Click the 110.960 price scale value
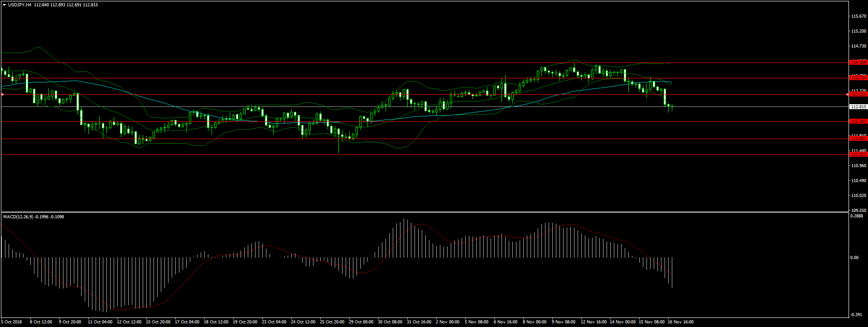The height and width of the screenshot is (327, 868). [x=859, y=166]
